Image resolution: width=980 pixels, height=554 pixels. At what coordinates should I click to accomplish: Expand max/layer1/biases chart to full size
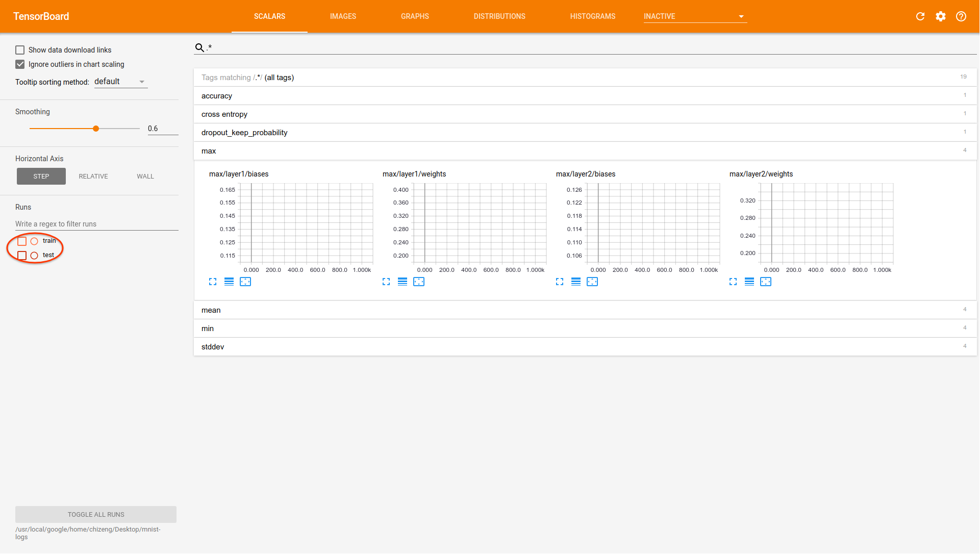213,282
